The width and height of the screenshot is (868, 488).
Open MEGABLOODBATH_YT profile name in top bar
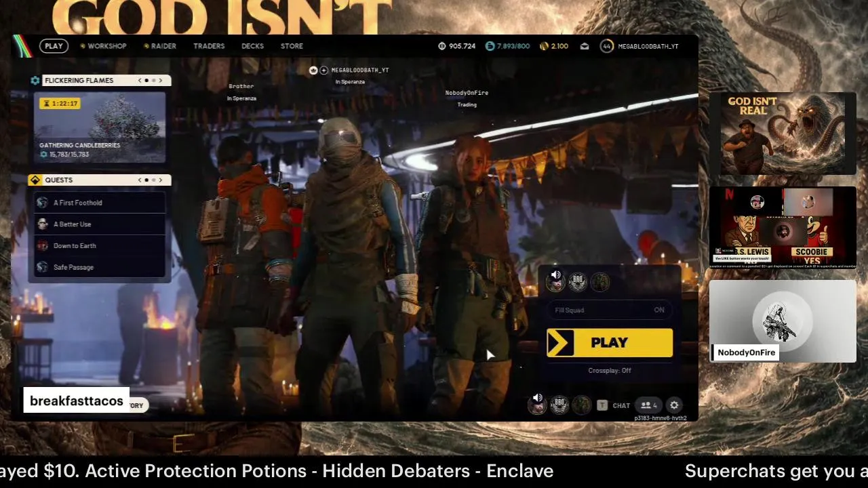[648, 46]
